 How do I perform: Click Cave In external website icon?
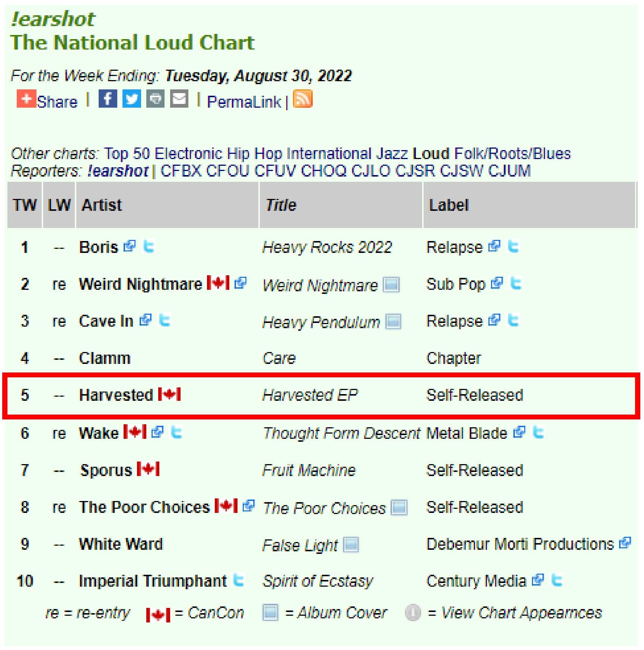point(145,320)
